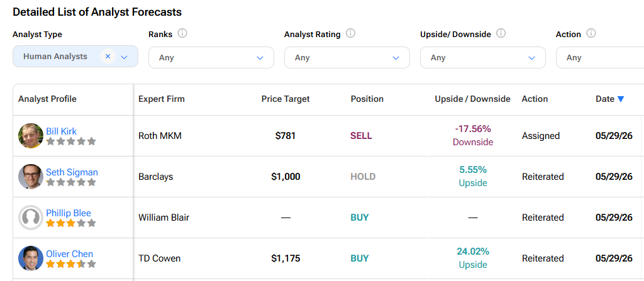644x281 pixels.
Task: Click the Position column header
Action: click(x=367, y=99)
